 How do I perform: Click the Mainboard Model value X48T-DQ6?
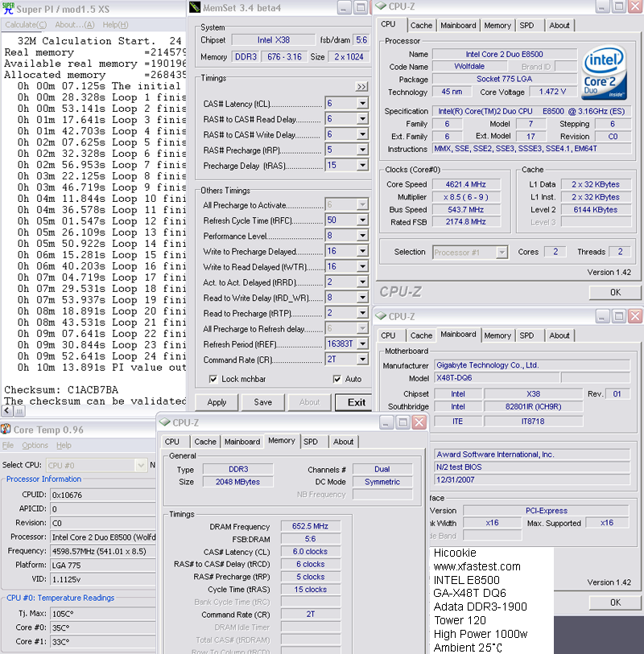tap(497, 378)
